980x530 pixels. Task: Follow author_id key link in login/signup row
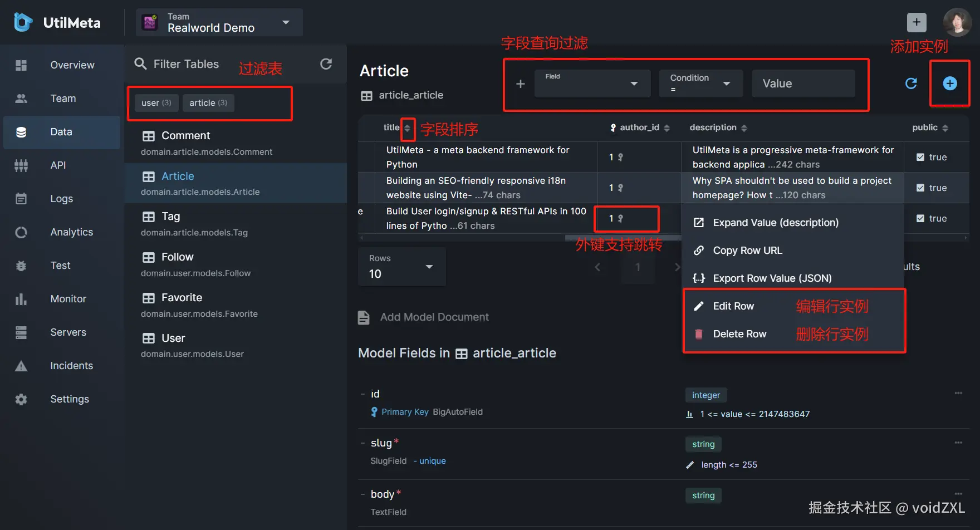620,219
